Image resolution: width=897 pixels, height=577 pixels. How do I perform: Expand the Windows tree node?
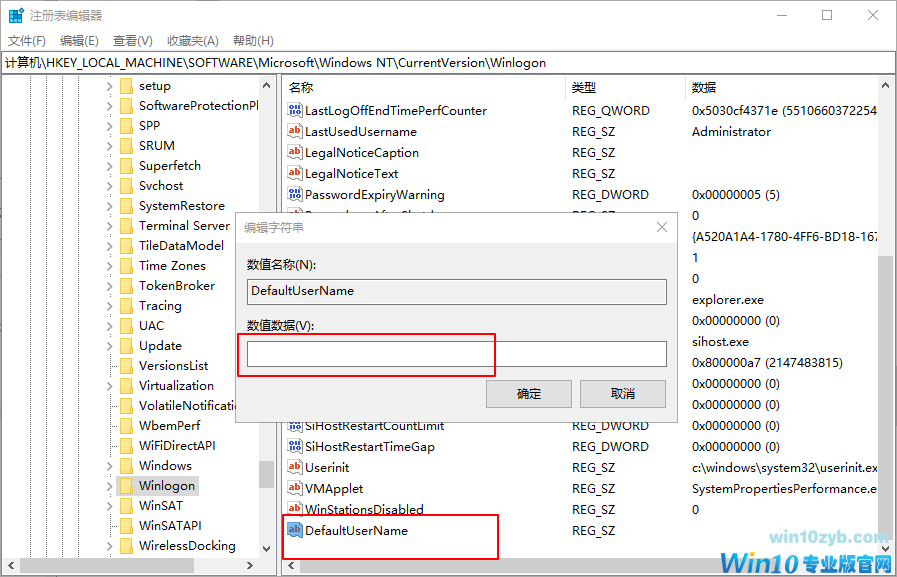point(109,466)
